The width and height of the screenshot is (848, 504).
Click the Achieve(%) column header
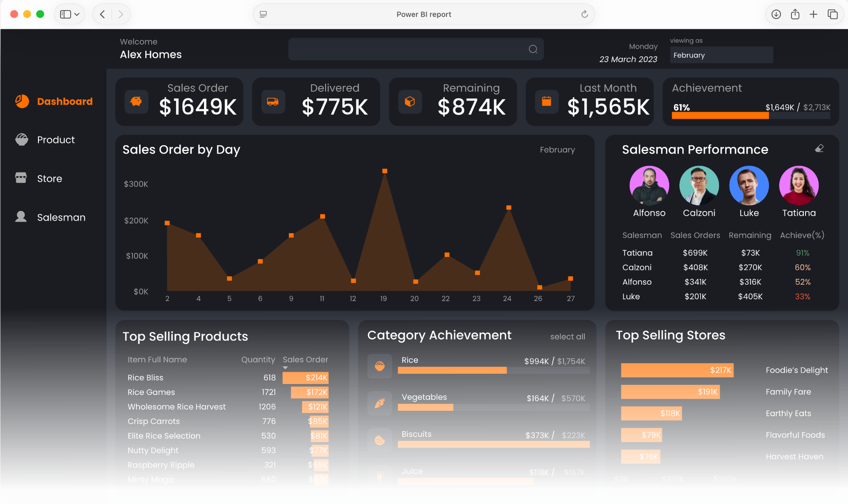click(802, 235)
